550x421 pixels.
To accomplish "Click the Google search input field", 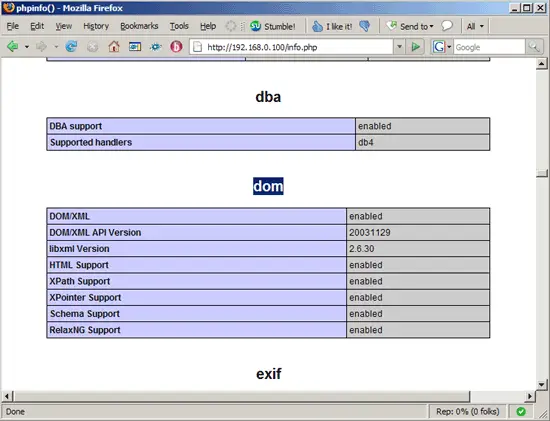I will coord(489,47).
